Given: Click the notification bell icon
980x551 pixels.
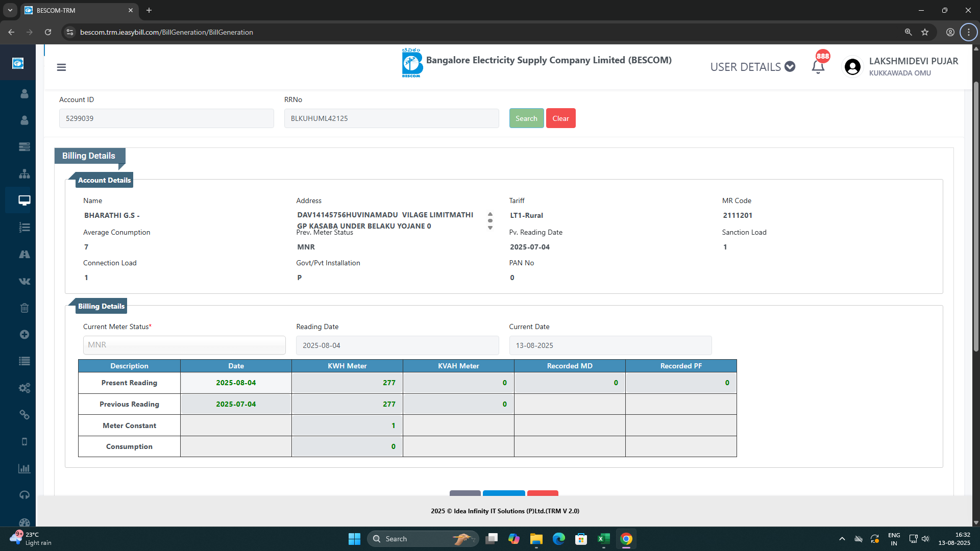Looking at the screenshot, I should point(818,67).
